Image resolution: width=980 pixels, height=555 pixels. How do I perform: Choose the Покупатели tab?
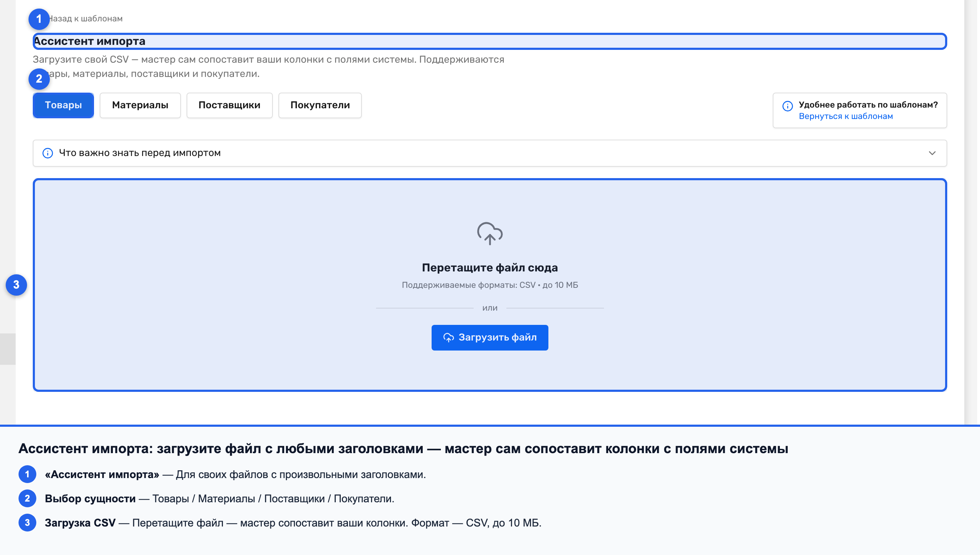click(x=320, y=105)
